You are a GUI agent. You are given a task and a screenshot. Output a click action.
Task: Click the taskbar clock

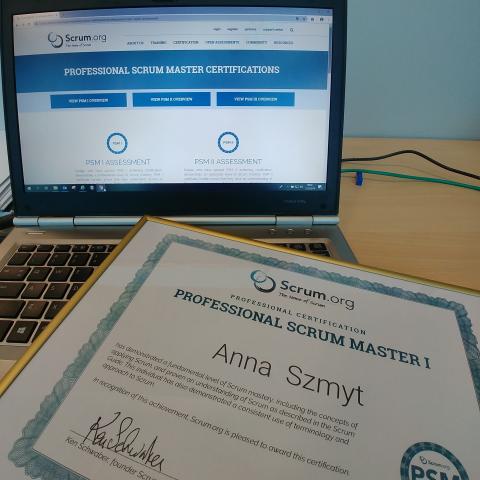310,187
